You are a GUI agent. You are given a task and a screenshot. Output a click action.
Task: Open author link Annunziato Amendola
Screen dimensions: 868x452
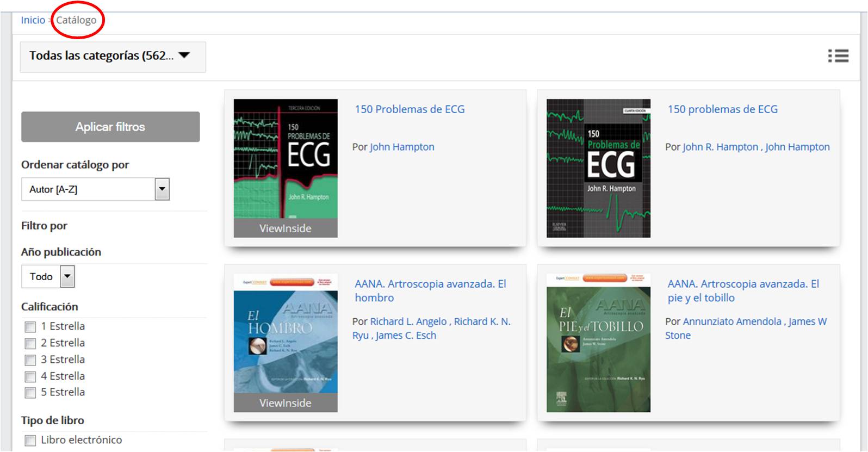click(731, 321)
